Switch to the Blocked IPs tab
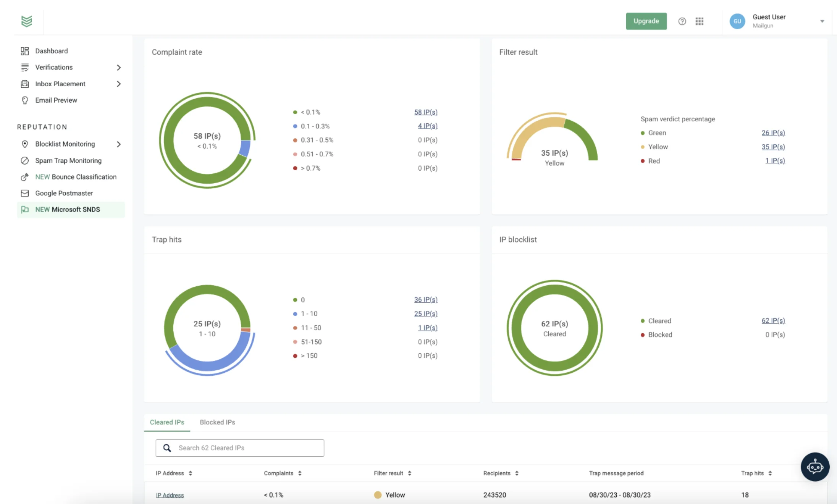837x504 pixels. [217, 422]
